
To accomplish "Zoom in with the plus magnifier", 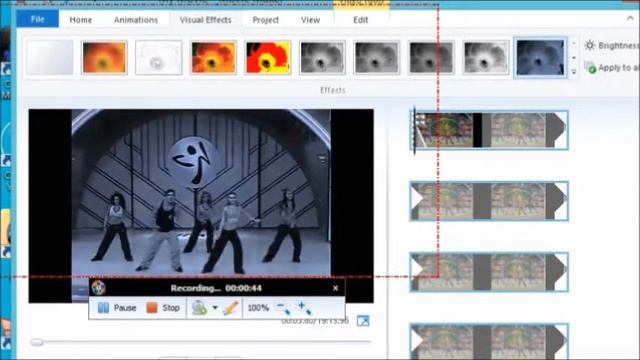I will tap(304, 308).
